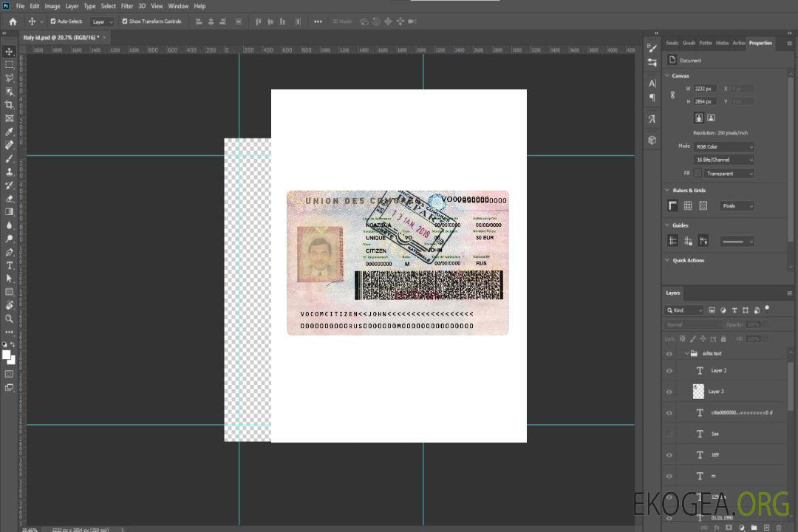
Task: Click the portrait canvas orientation button
Action: (x=699, y=117)
